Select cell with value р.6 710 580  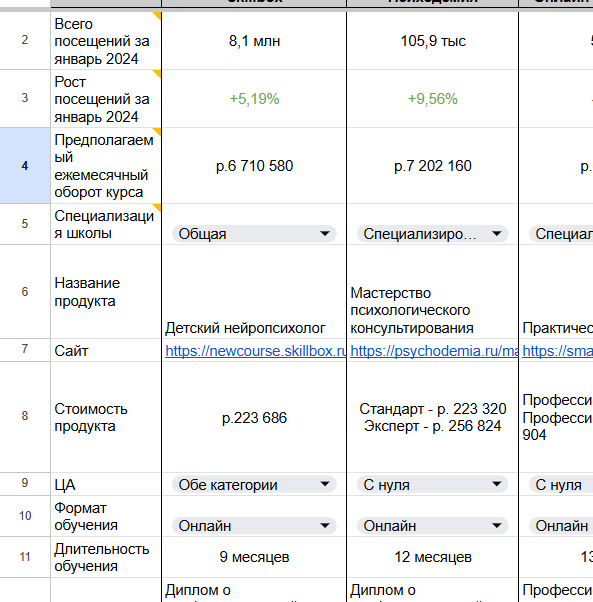254,165
